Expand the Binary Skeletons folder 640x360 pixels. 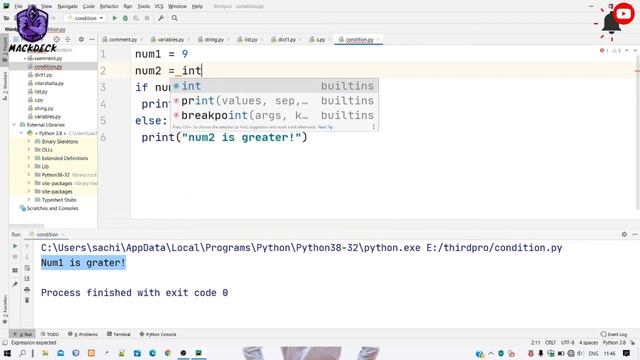29,142
